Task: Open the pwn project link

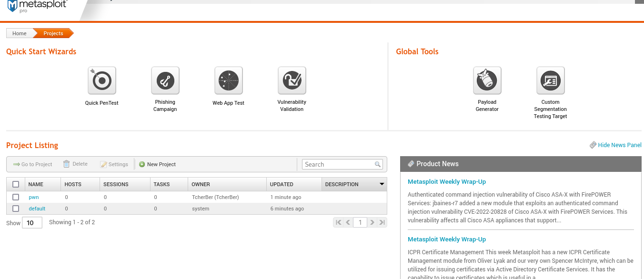Action: pos(33,197)
